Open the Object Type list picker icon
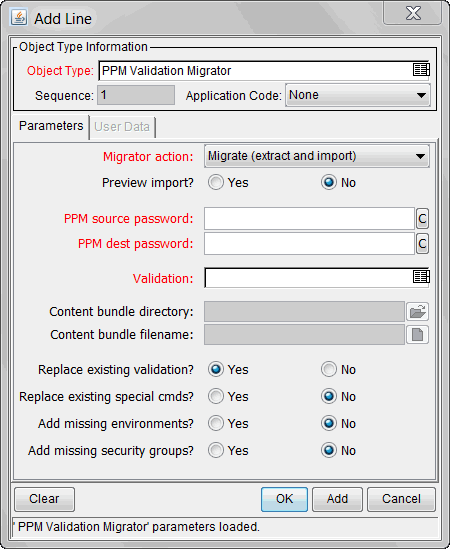Screen dimensions: 450x549 click(421, 70)
